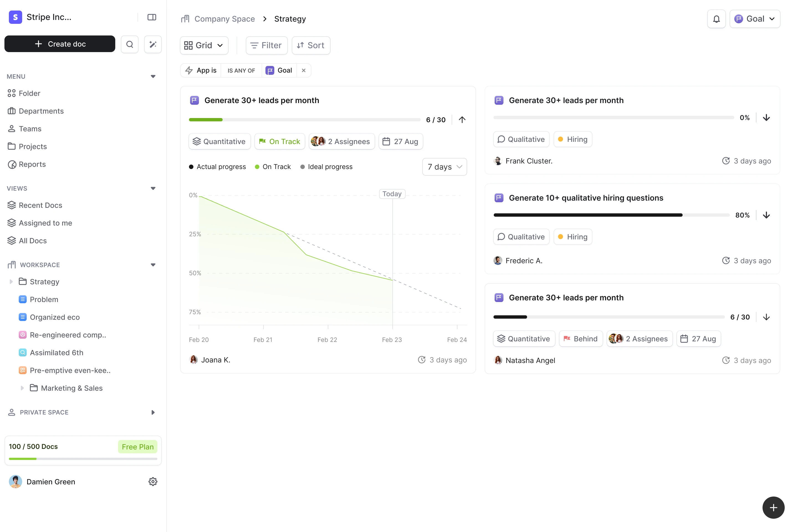Open search with magnifier icon
This screenshot has height=532, width=798.
(x=130, y=44)
